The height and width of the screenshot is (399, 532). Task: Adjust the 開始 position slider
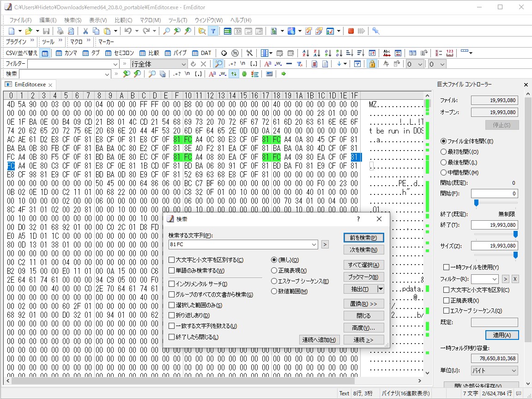click(x=477, y=203)
